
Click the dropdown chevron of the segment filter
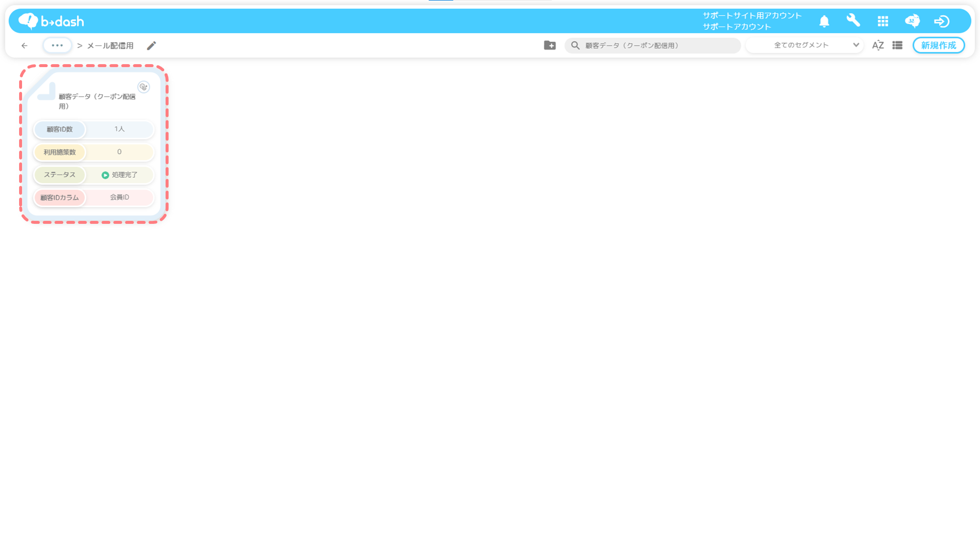coord(856,45)
